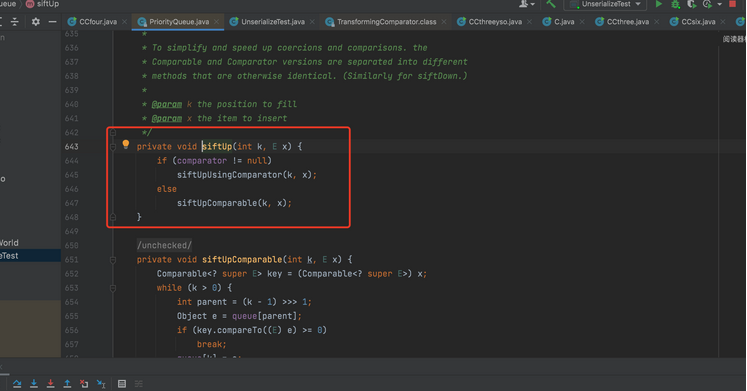Image resolution: width=747 pixels, height=391 pixels.
Task: Click siftUpUsingComparator call on line 645
Action: point(229,175)
